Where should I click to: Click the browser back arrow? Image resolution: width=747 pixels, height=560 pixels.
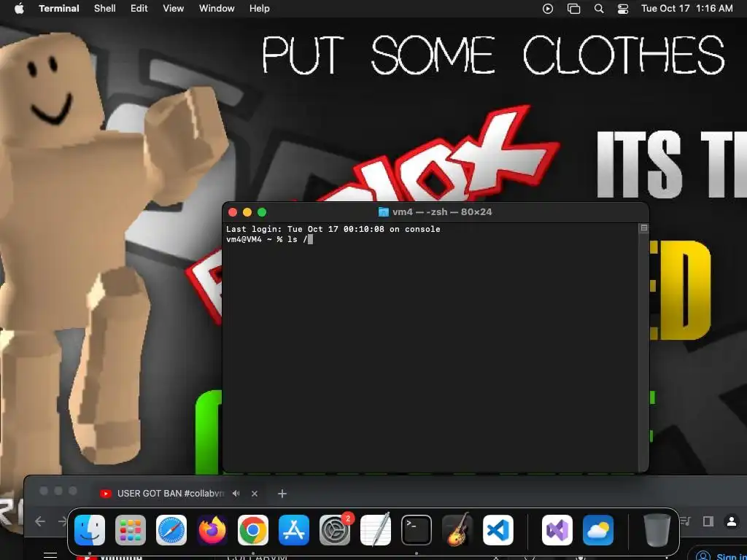click(39, 521)
